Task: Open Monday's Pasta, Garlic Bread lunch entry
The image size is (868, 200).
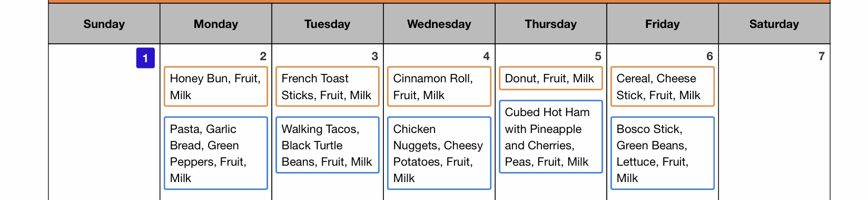Action: [216, 153]
